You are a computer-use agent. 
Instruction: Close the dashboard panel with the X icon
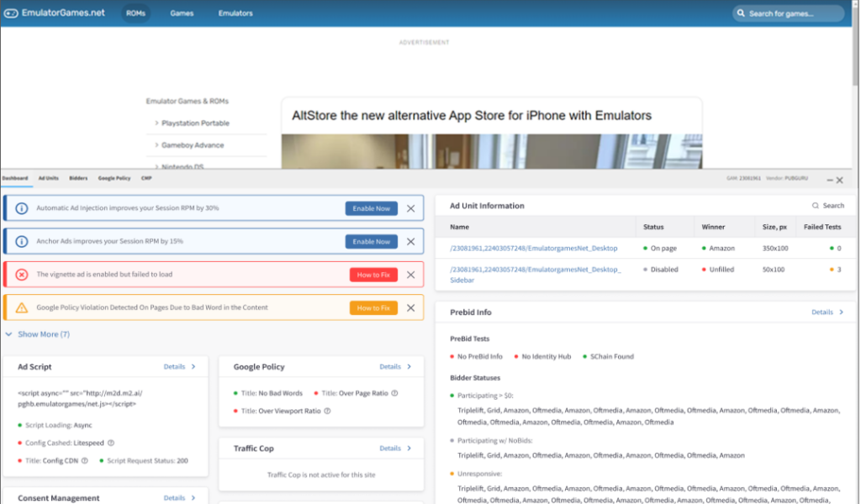tap(840, 180)
